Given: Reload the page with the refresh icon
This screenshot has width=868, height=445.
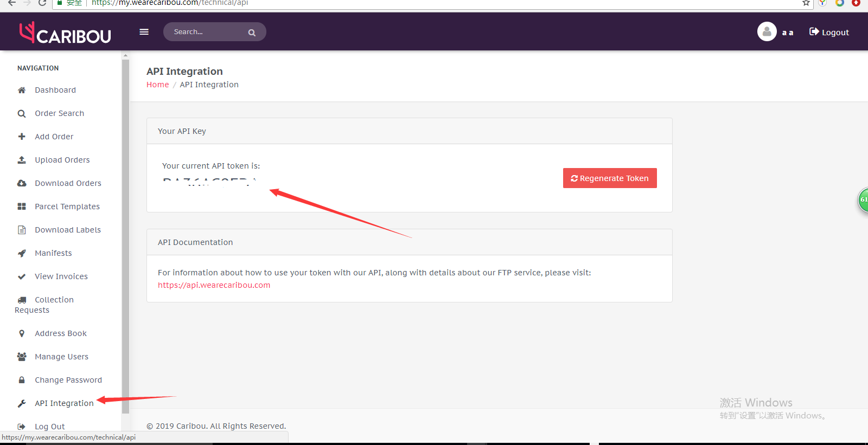Looking at the screenshot, I should (x=42, y=3).
